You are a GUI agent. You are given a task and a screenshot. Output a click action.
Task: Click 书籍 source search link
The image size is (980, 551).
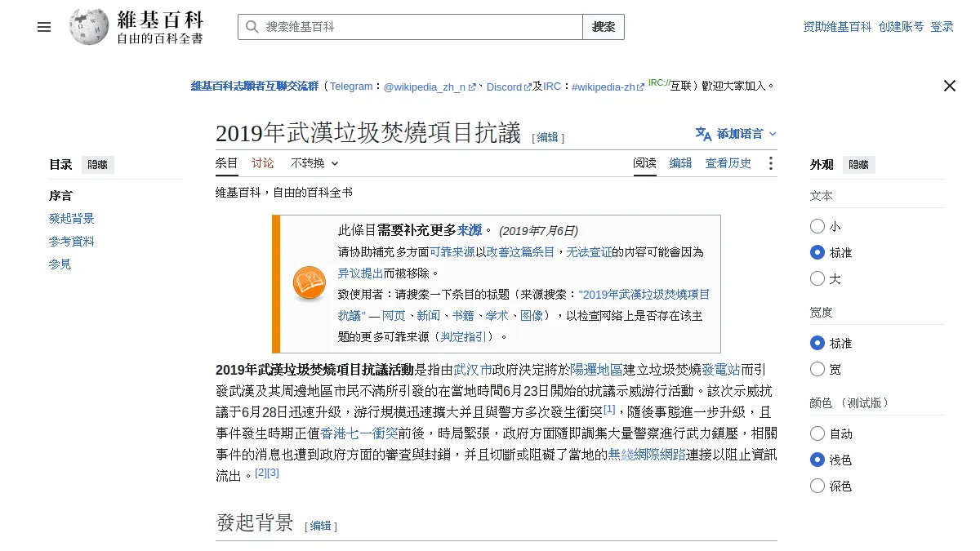click(x=462, y=316)
